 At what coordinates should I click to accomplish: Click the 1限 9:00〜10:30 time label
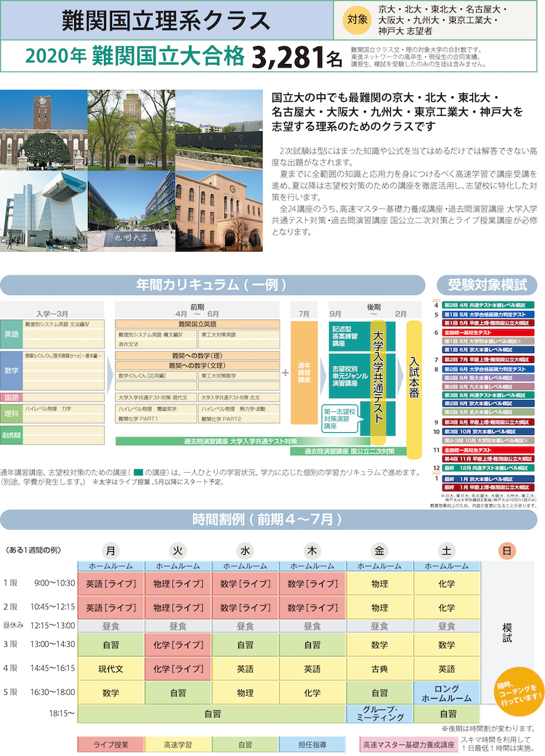pos(39,583)
